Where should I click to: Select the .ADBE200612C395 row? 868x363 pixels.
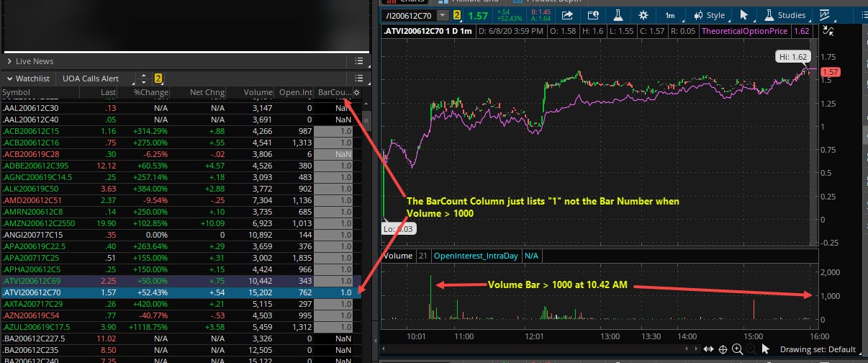coord(180,166)
